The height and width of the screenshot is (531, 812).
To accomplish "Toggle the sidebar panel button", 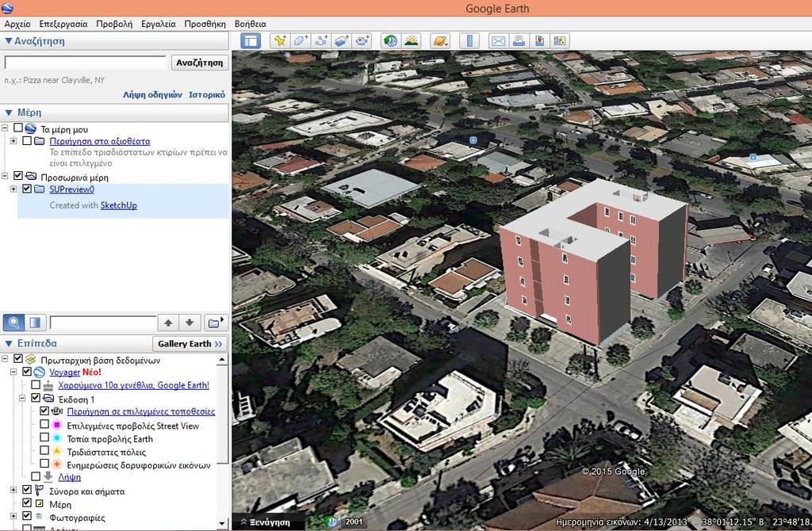I will 251,41.
